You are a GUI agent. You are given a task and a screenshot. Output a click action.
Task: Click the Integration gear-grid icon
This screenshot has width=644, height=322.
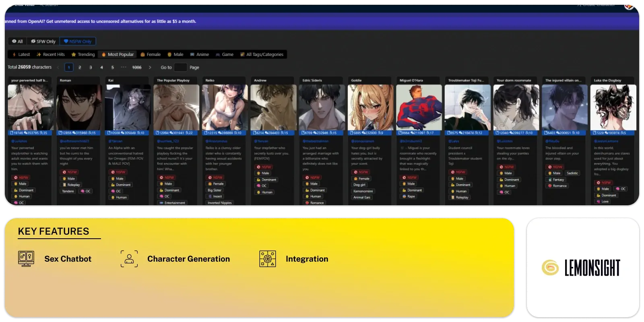(x=268, y=258)
